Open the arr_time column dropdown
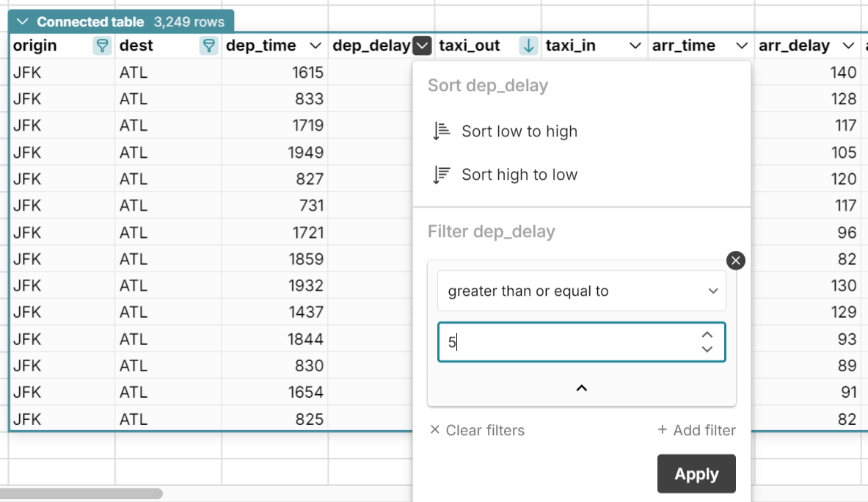The height and width of the screenshot is (502, 868). coord(740,46)
